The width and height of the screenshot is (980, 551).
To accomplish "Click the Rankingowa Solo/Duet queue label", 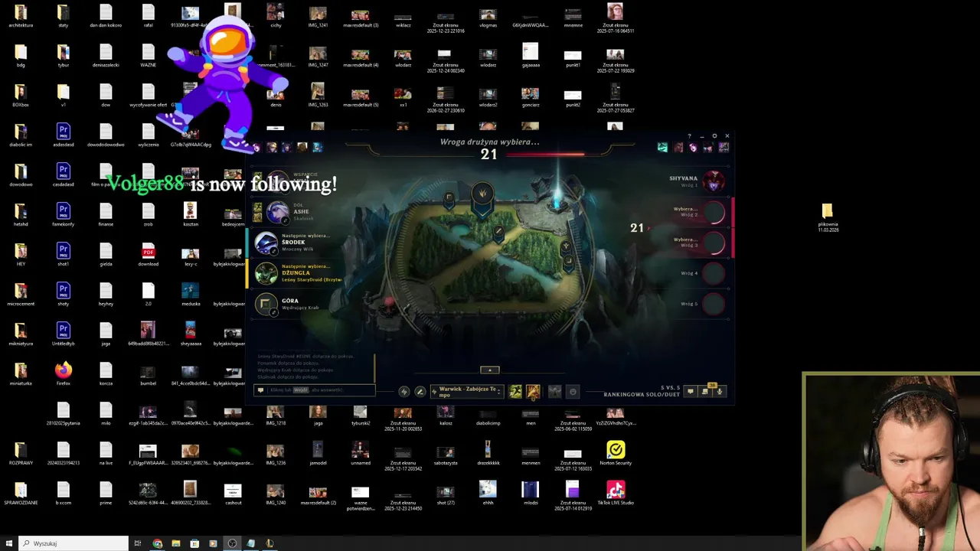I will coord(641,395).
